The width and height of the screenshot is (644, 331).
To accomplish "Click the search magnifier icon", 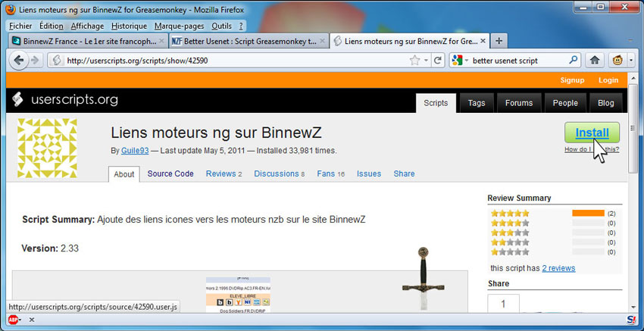I will 573,61.
